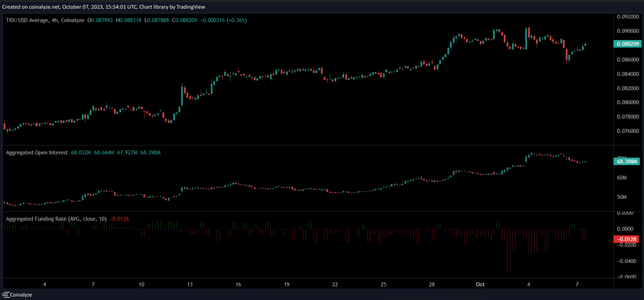Click the date label 28 on time axis

tap(432, 285)
